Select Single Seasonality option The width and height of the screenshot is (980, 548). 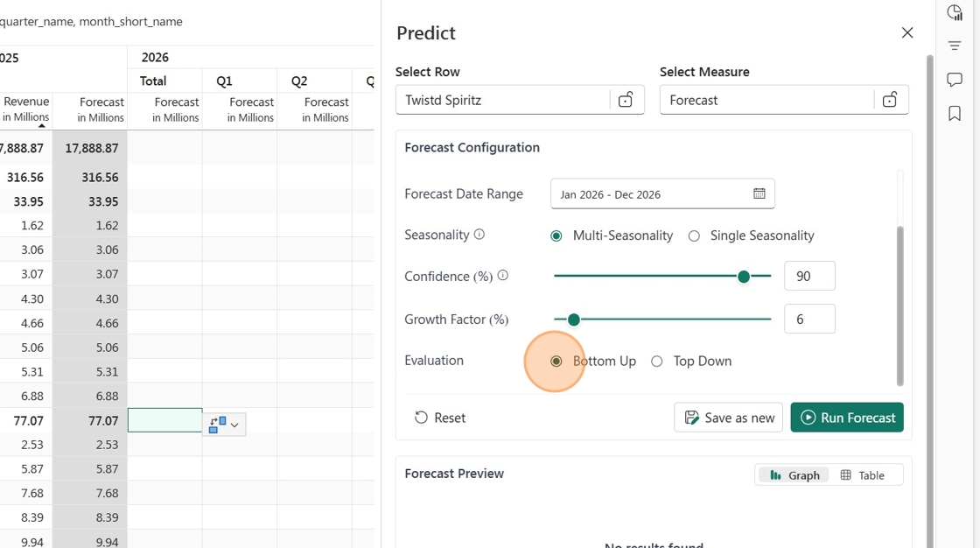coord(751,235)
